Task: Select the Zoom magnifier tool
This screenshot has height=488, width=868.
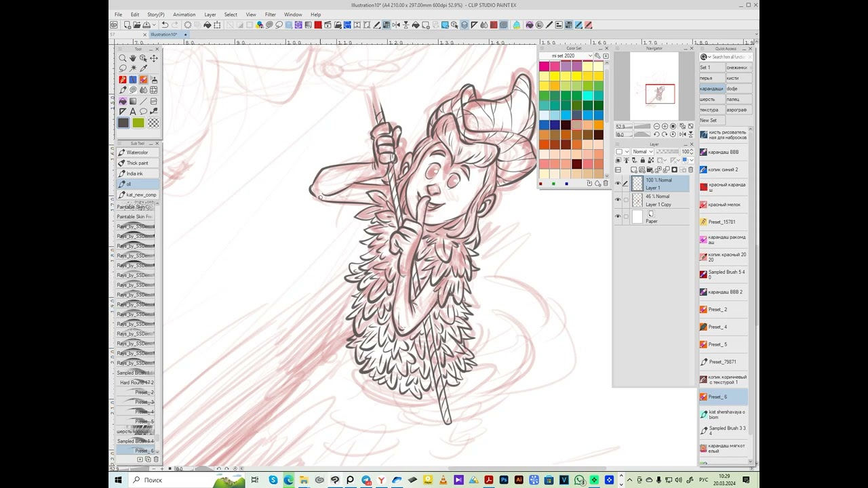Action: coord(123,58)
